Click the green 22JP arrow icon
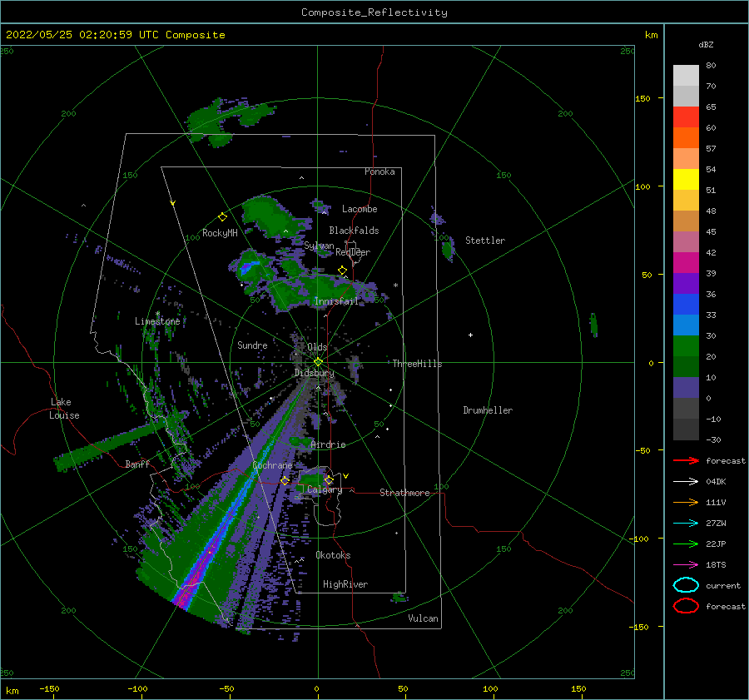 click(686, 544)
